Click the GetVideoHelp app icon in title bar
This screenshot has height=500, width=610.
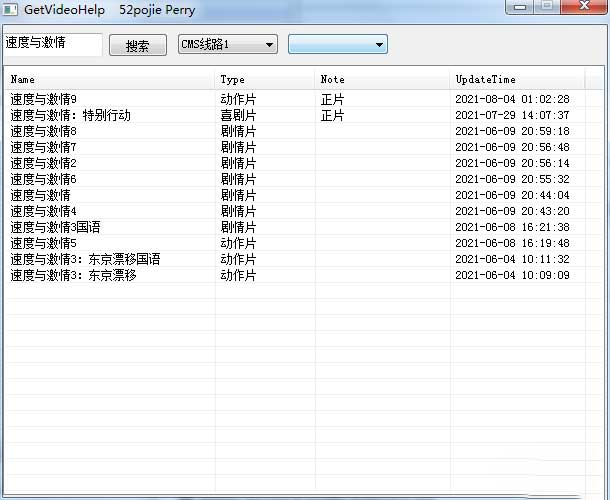[10, 9]
